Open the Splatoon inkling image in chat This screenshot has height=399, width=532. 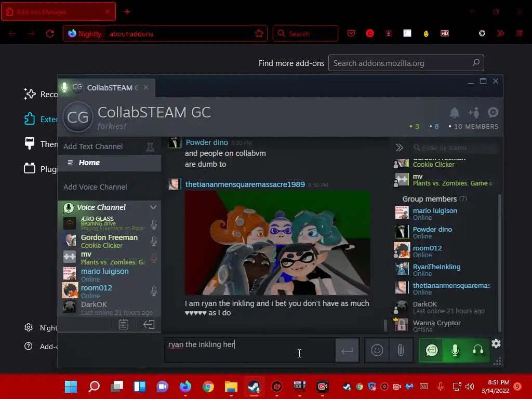[x=277, y=243]
